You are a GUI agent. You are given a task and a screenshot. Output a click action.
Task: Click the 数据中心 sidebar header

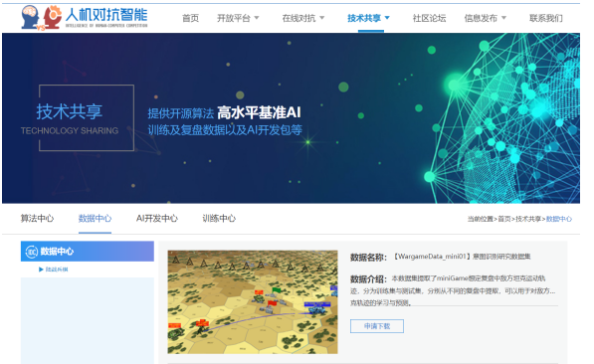(88, 252)
